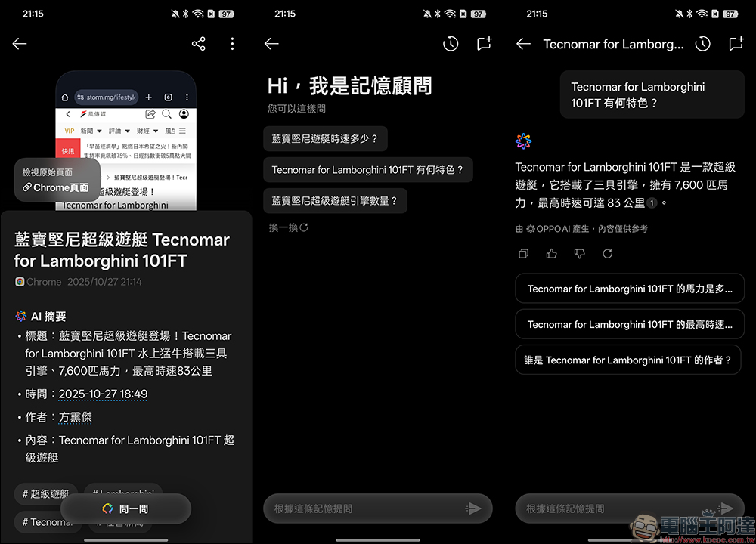The image size is (756, 544).
Task: Tap the 問一問 ask button
Action: (127, 508)
